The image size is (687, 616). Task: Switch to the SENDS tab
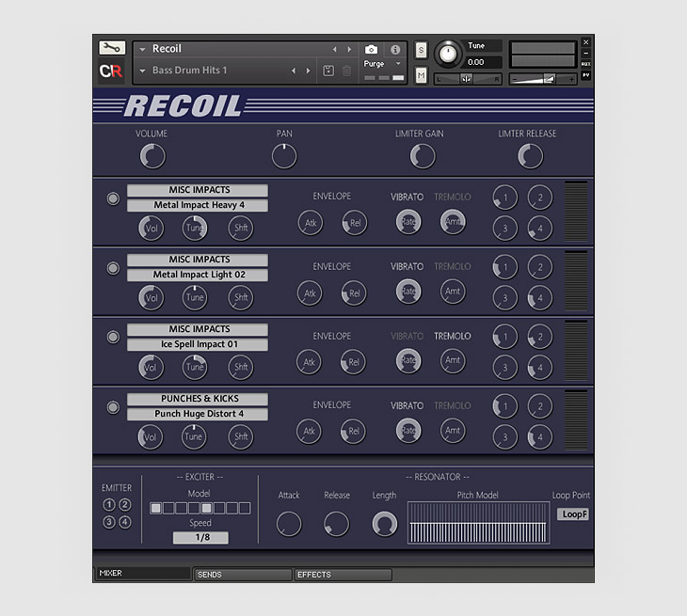(x=243, y=575)
